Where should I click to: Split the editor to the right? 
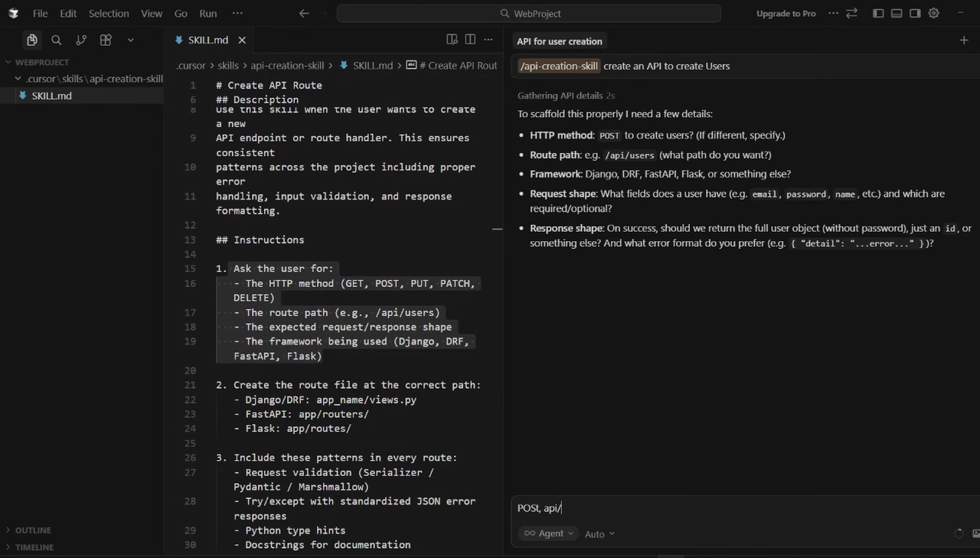coord(470,40)
